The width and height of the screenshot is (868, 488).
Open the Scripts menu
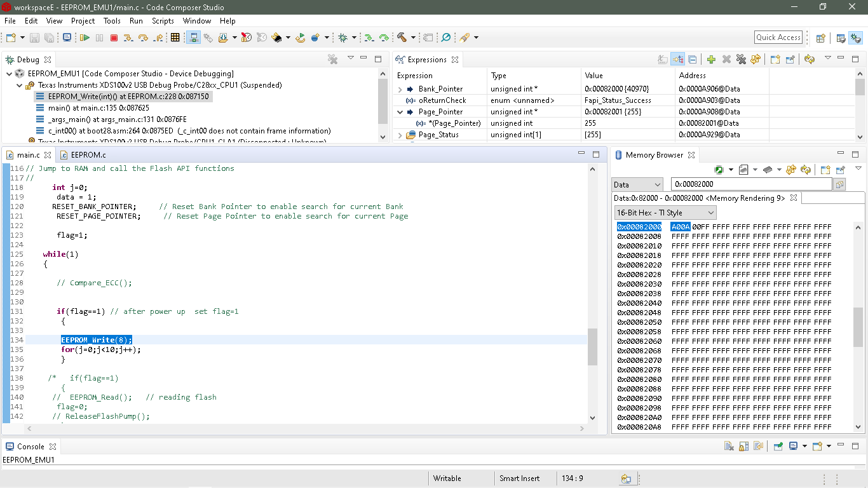[163, 21]
